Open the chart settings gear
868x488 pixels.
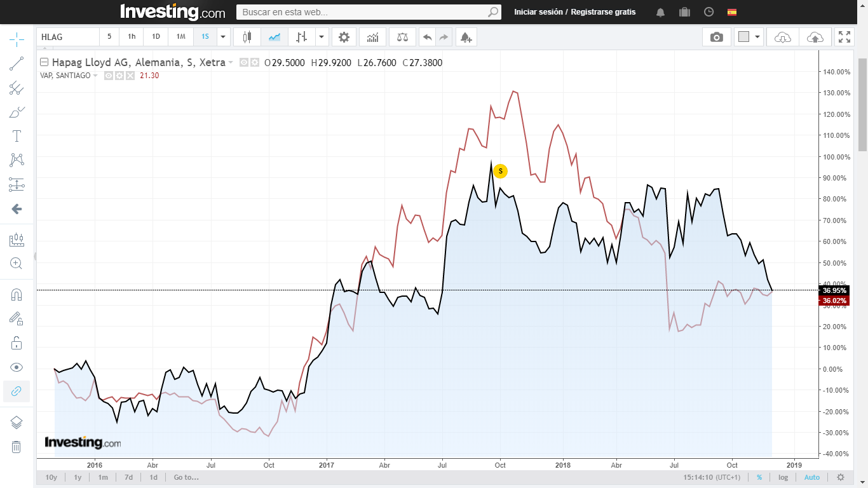tap(344, 37)
